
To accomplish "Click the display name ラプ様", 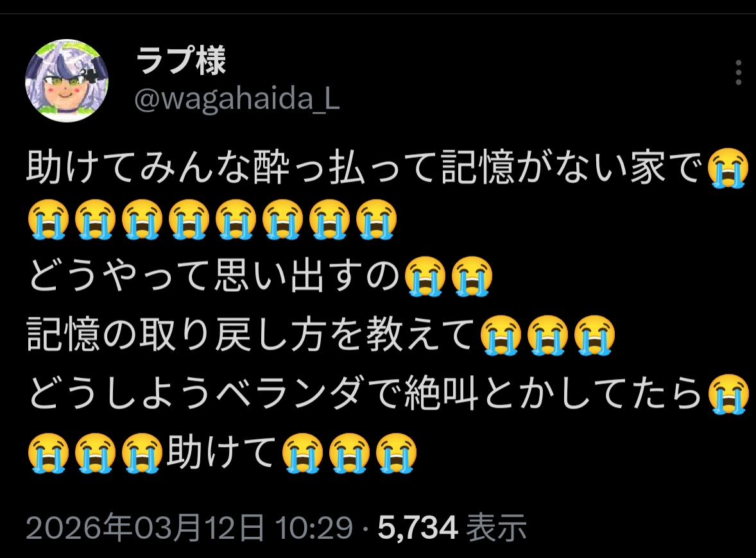I will tap(181, 60).
